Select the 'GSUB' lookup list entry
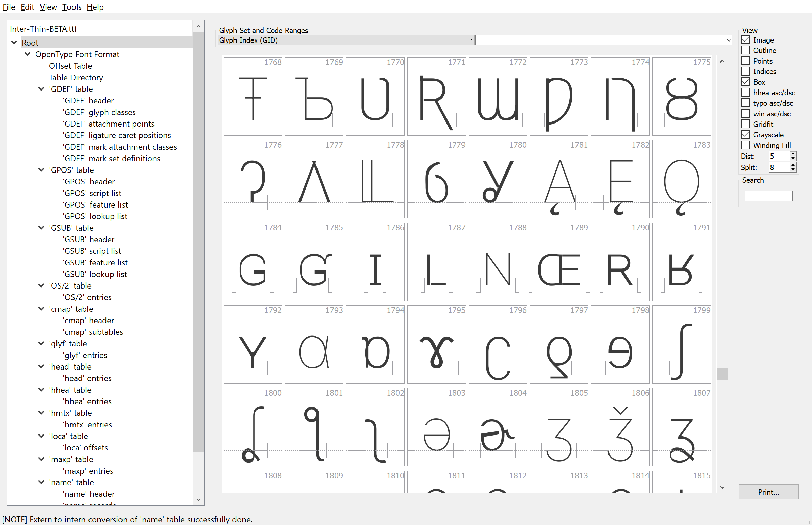Viewport: 812px width, 525px height. [94, 274]
